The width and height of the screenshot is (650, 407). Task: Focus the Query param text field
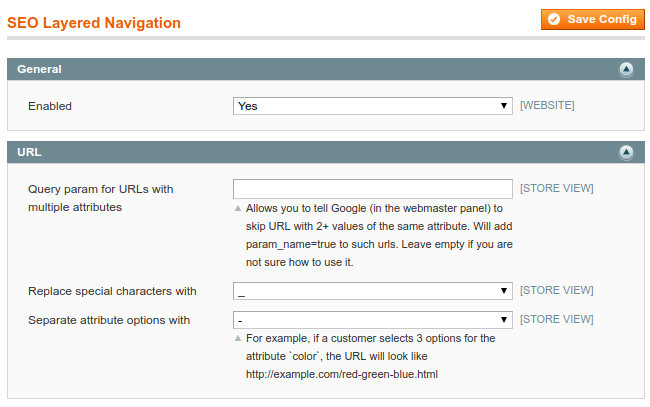373,189
